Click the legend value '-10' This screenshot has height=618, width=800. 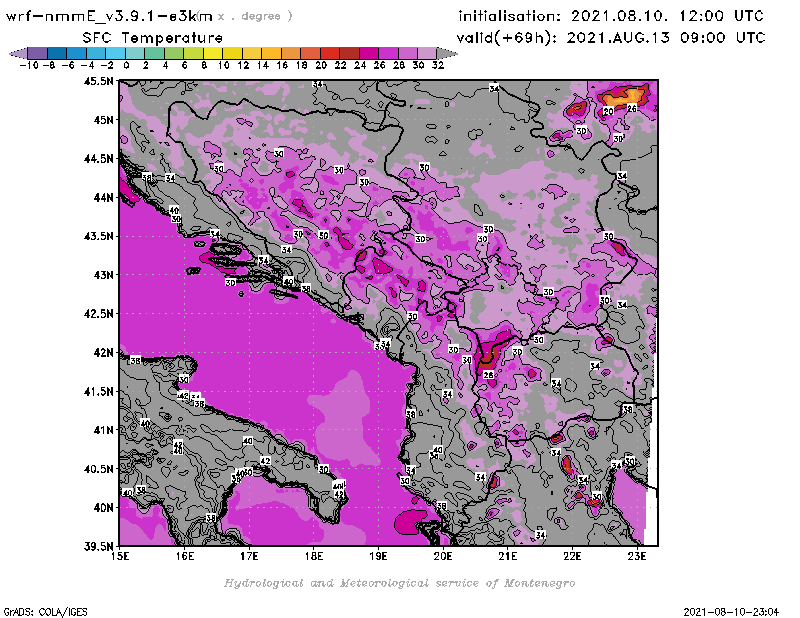click(x=29, y=65)
